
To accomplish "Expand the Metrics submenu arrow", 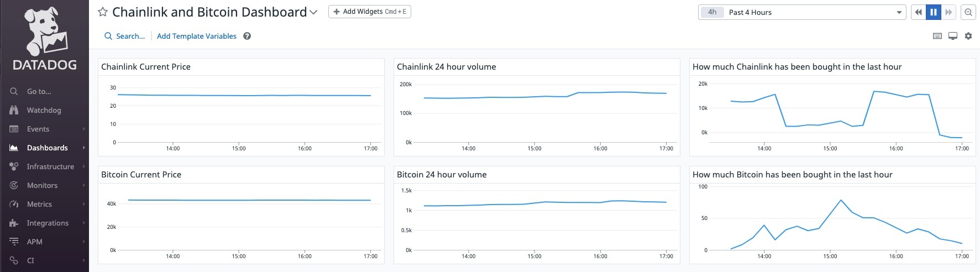I will point(84,204).
